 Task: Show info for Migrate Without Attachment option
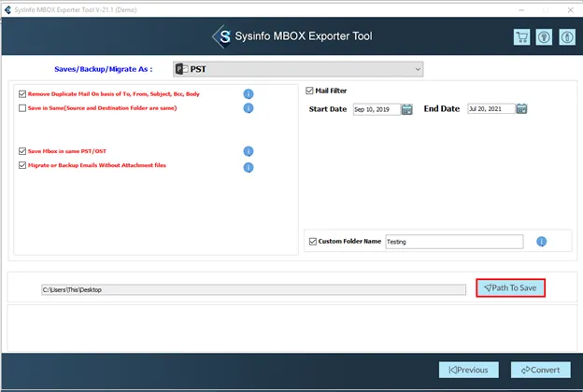coord(249,168)
